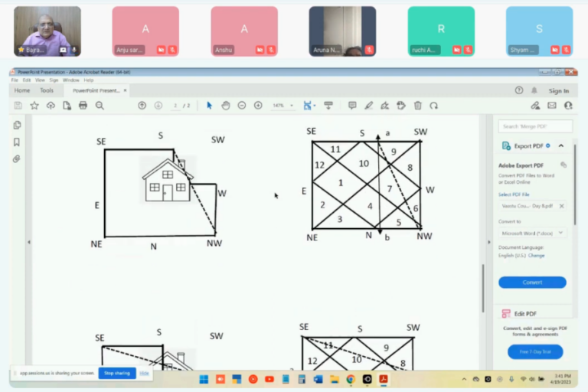Open File Explorer from taskbar
588x392 pixels.
pyautogui.click(x=334, y=379)
